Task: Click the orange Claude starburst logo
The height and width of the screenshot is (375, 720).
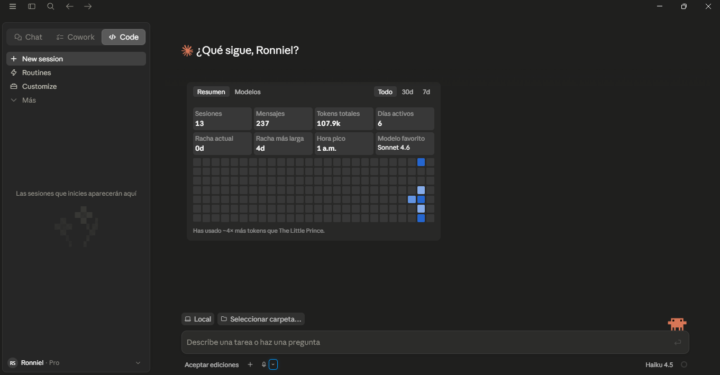Action: pyautogui.click(x=187, y=50)
